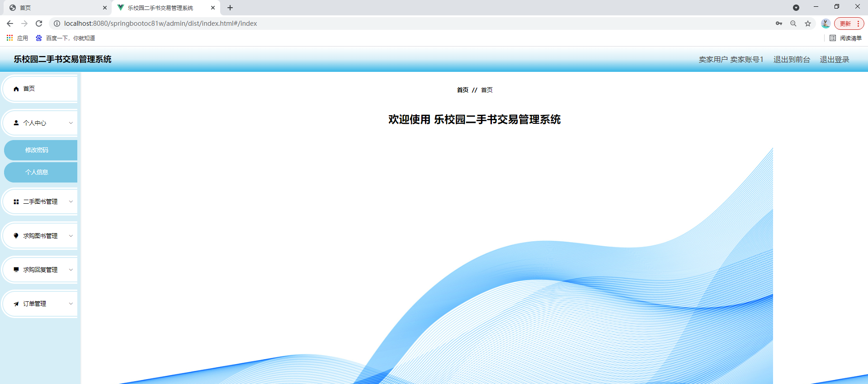Close the 首页 browser tab

click(105, 8)
